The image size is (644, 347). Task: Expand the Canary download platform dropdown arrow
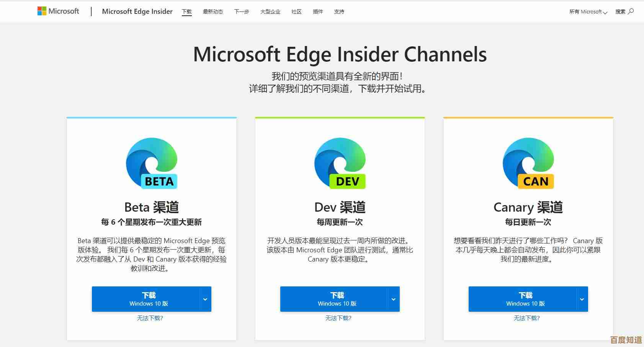582,299
